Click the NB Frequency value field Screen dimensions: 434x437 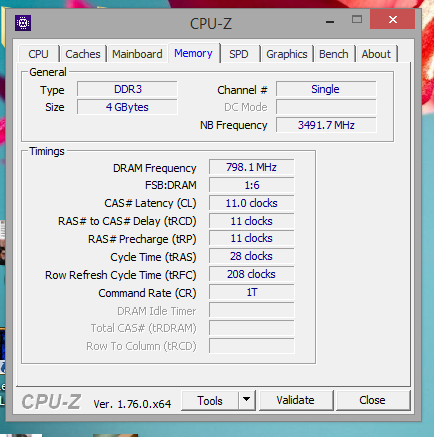[326, 125]
